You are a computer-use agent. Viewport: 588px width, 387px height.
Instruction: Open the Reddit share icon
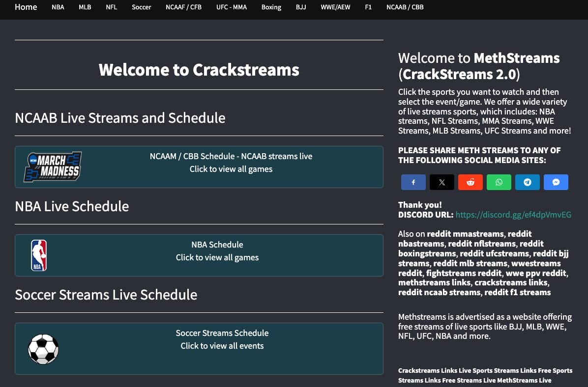[470, 182]
